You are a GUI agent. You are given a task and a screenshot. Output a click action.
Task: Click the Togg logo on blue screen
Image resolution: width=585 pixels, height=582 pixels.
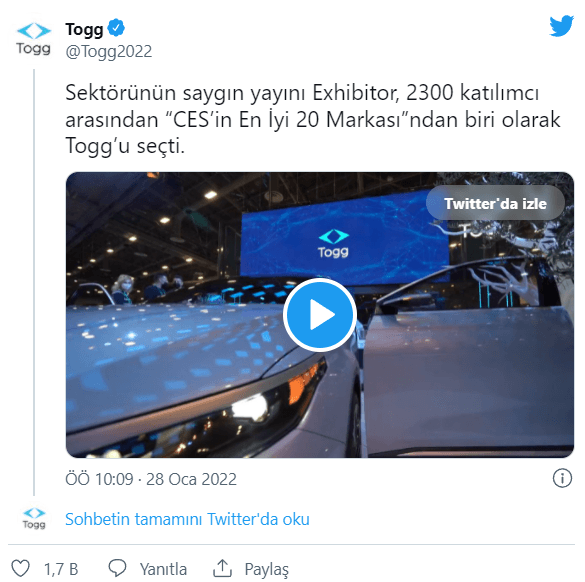pyautogui.click(x=334, y=243)
